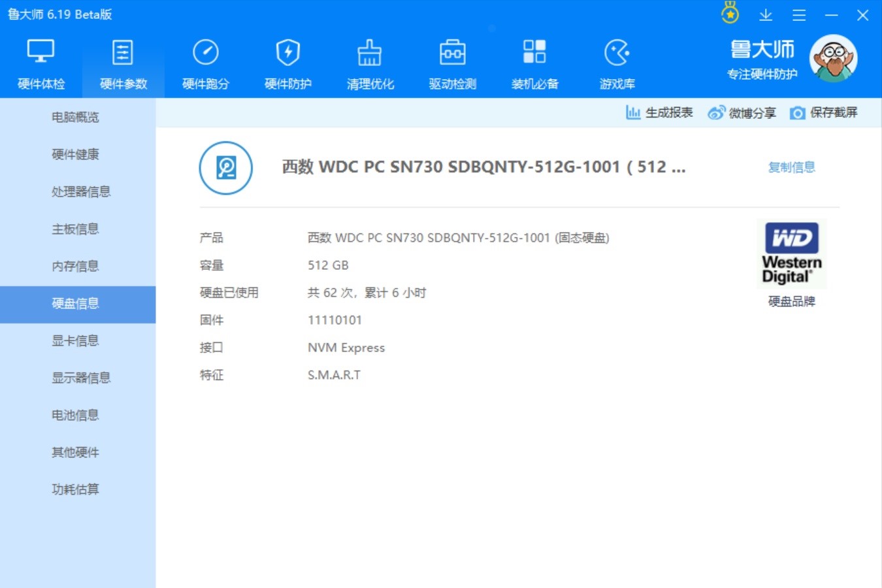
Task: Click the 鲁大师 专注硬件防护 logo text
Action: pos(762,59)
